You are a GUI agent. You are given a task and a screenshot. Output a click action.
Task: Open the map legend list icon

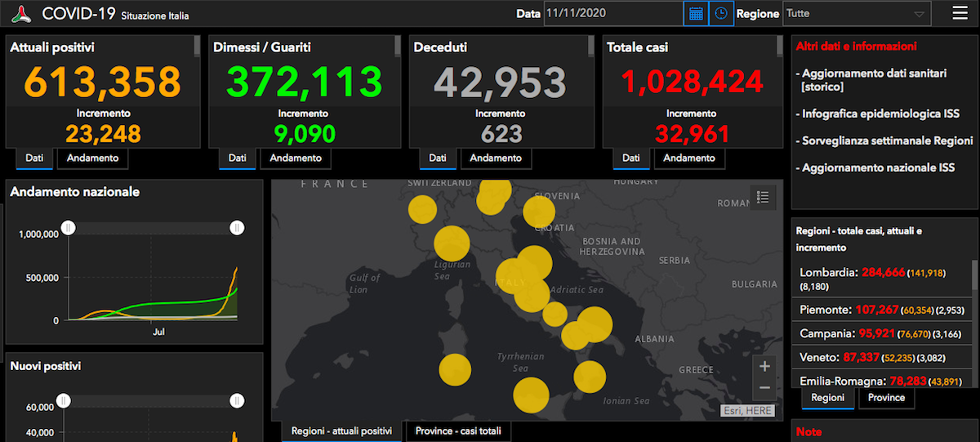(764, 198)
